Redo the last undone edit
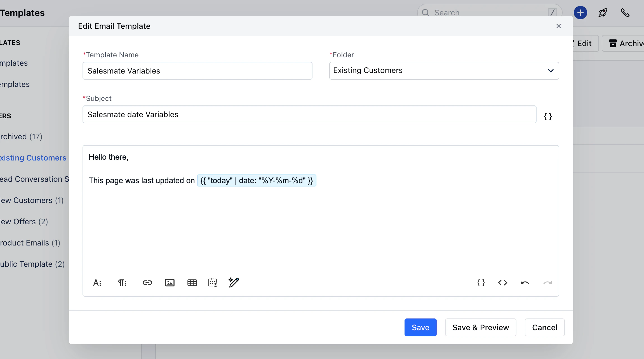 [547, 283]
